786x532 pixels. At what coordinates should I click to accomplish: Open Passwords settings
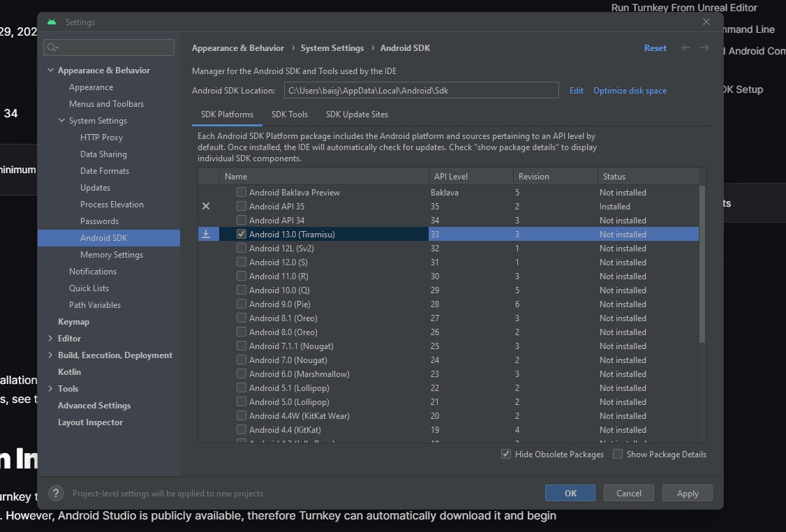[x=99, y=221]
